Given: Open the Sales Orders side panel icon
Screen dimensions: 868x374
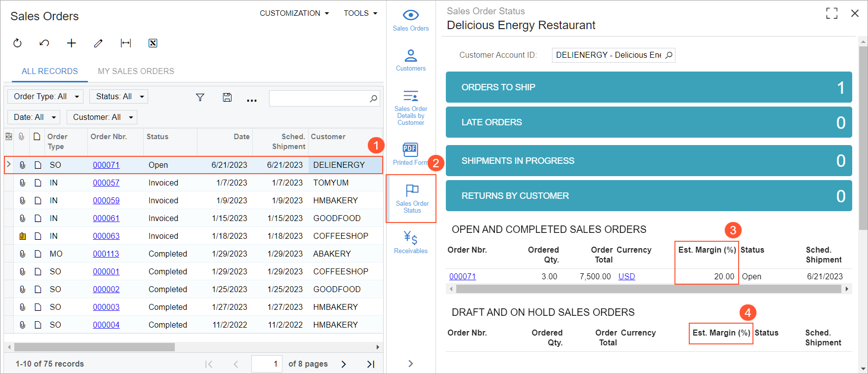Looking at the screenshot, I should click(411, 20).
